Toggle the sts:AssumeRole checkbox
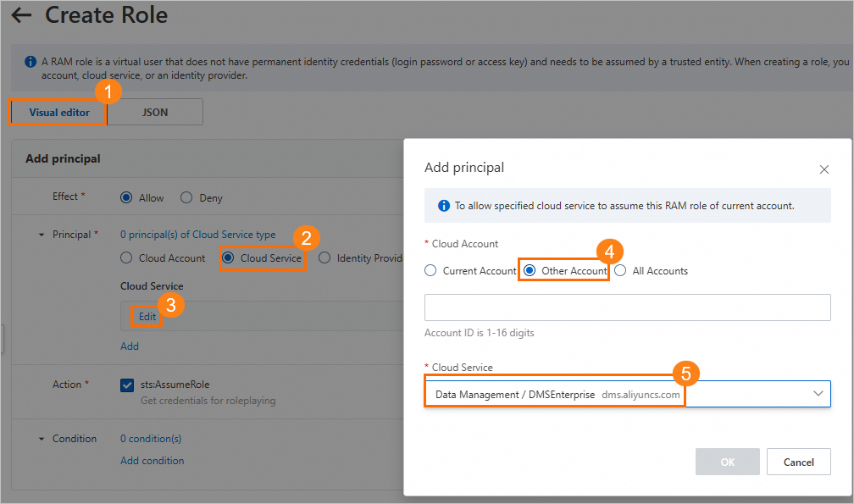The height and width of the screenshot is (504, 854). (x=127, y=385)
